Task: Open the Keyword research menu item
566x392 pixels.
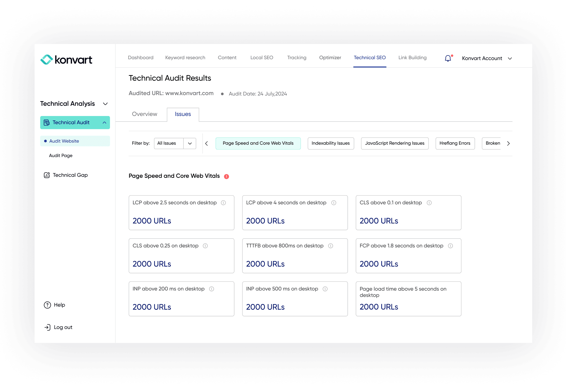Action: tap(185, 58)
